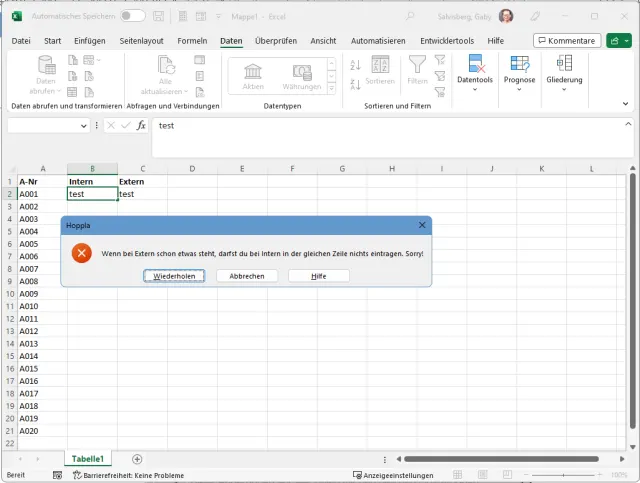Open the Überprüfen ribbon tab
This screenshot has height=483, width=640.
coord(276,41)
